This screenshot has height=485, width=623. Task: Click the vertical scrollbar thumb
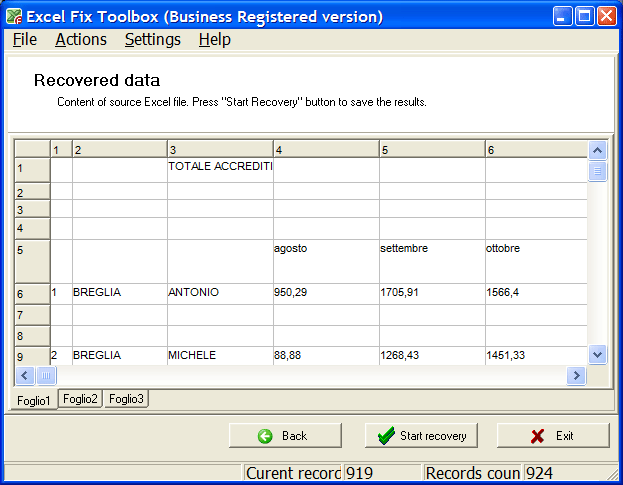[597, 171]
